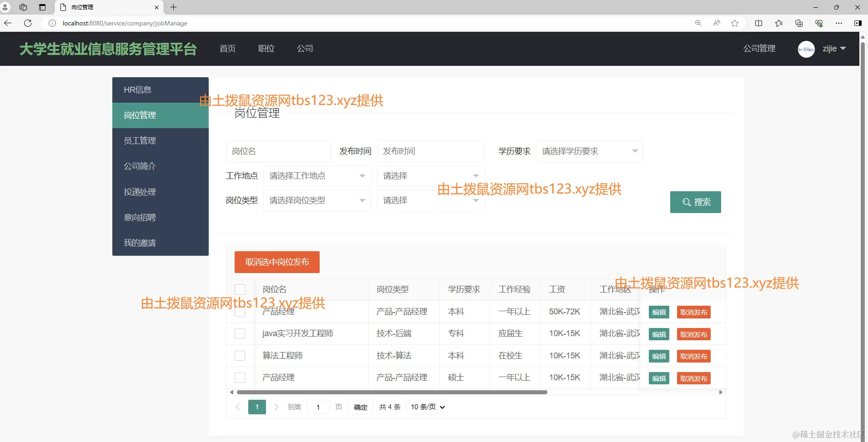Open 投递处理 in the sidebar
Viewport: 868px width, 442px height.
click(161, 192)
